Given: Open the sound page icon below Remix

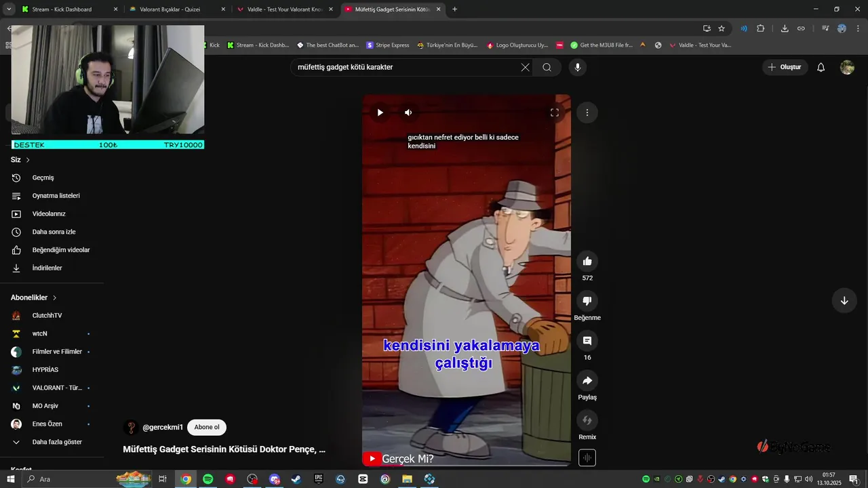Looking at the screenshot, I should 587,458.
